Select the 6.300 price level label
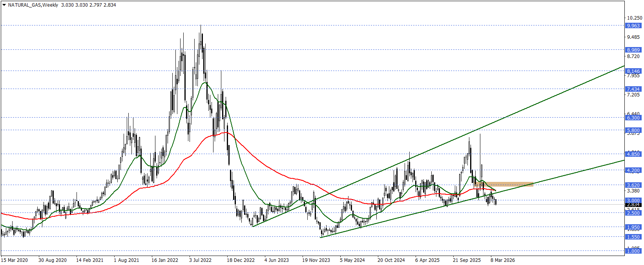644x265 pixels. pyautogui.click(x=633, y=118)
